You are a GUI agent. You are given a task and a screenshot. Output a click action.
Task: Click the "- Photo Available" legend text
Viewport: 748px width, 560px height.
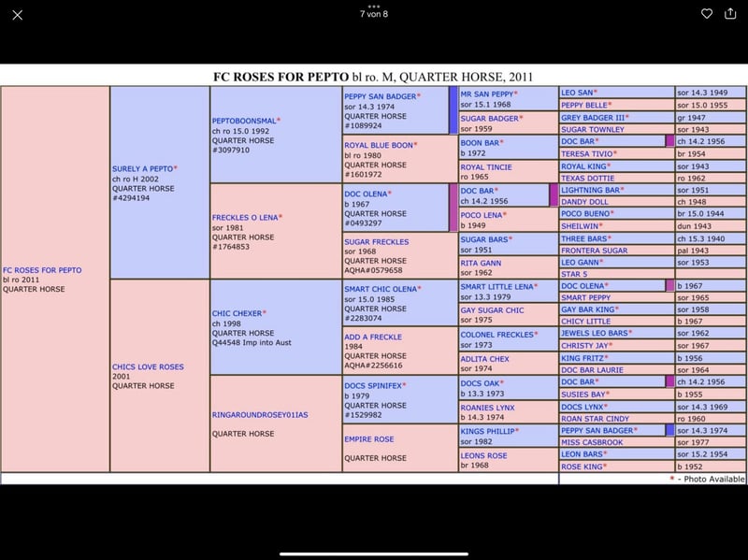pos(711,479)
